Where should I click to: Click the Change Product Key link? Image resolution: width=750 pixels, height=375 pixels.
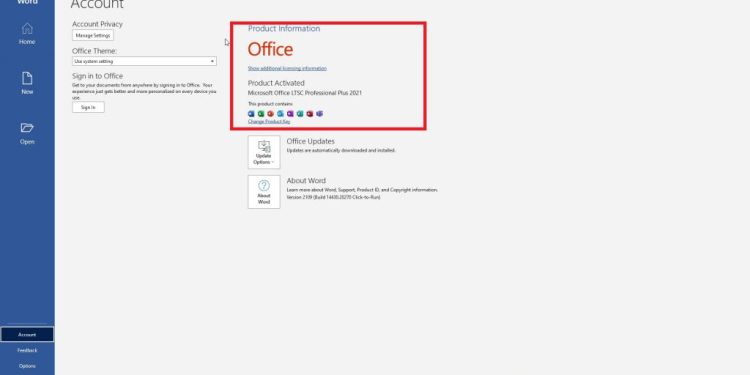(x=269, y=121)
